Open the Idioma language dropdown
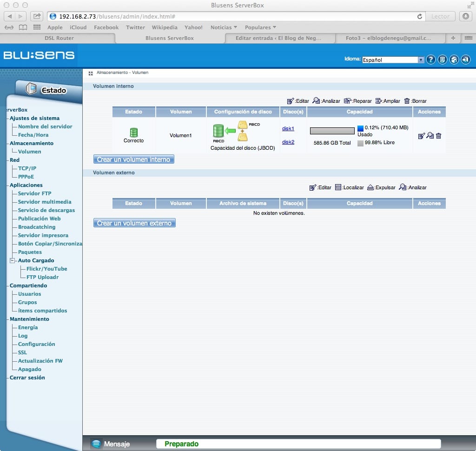The width and height of the screenshot is (476, 451). pos(393,60)
